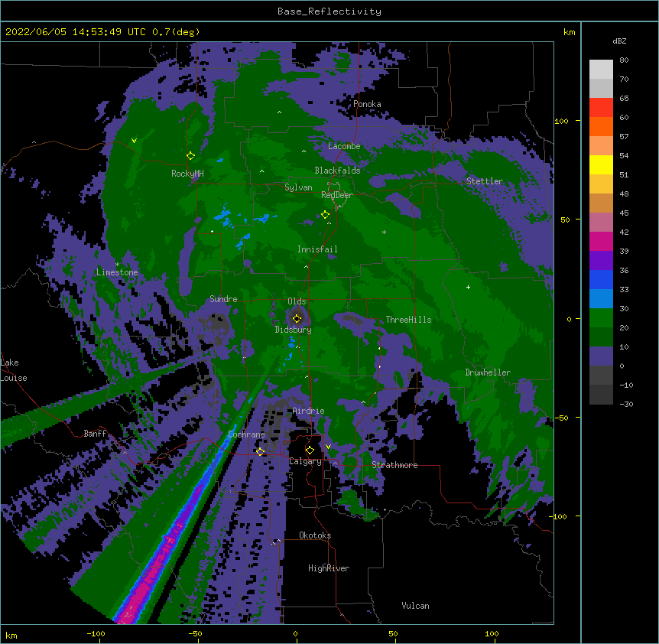659x644 pixels.
Task: Select the dark blue 36–33 dBZ legend swatch
Action: pos(601,279)
